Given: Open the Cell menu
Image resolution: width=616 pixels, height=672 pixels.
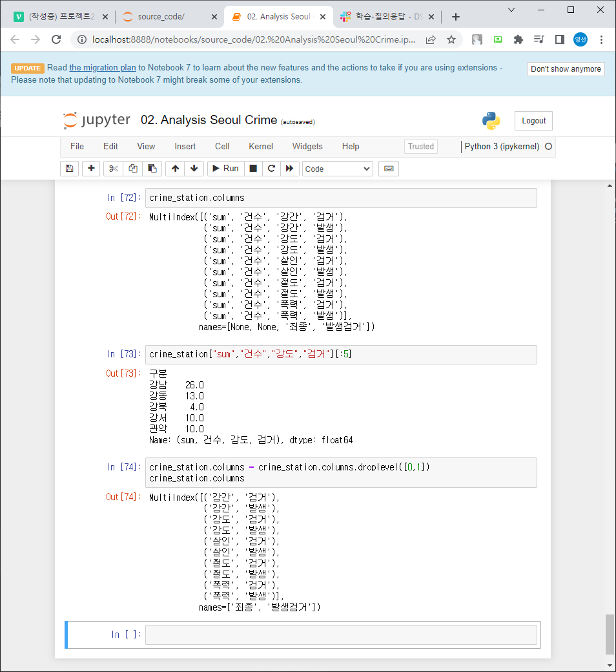Looking at the screenshot, I should pos(222,147).
